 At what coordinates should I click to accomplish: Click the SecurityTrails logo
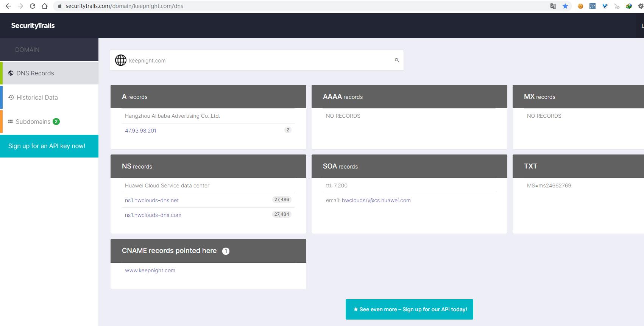click(33, 25)
